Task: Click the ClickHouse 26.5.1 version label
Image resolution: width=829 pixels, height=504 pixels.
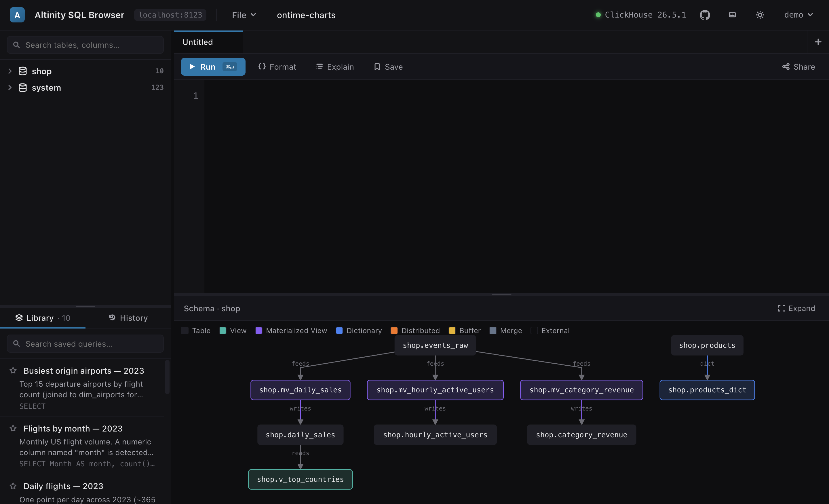Action: click(x=645, y=15)
